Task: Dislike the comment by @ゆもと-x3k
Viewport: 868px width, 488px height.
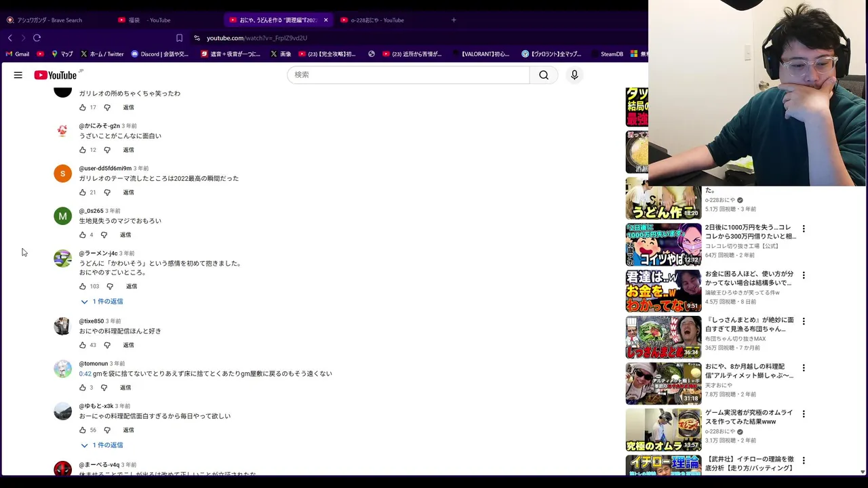Action: [x=107, y=430]
